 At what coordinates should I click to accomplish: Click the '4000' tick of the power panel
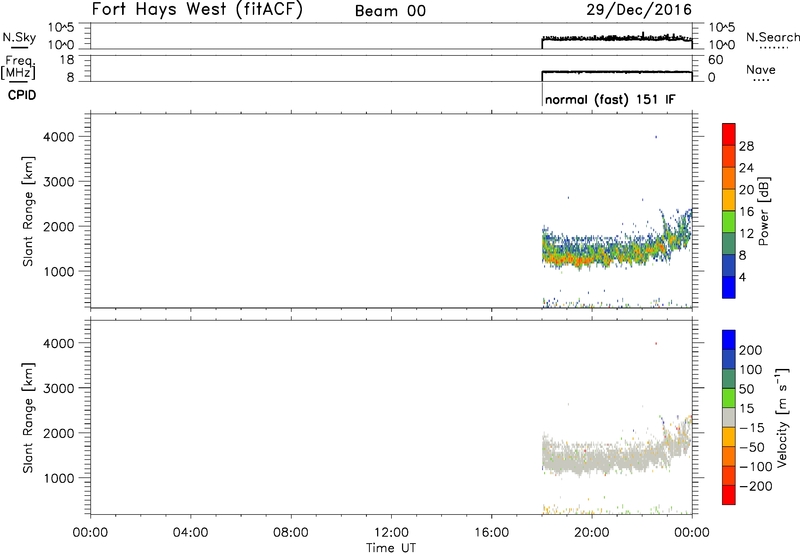[59, 137]
